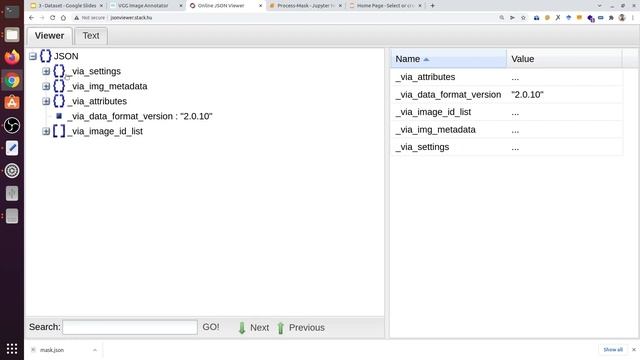Open the Chrome profile avatar
The image size is (640, 360).
622,18
